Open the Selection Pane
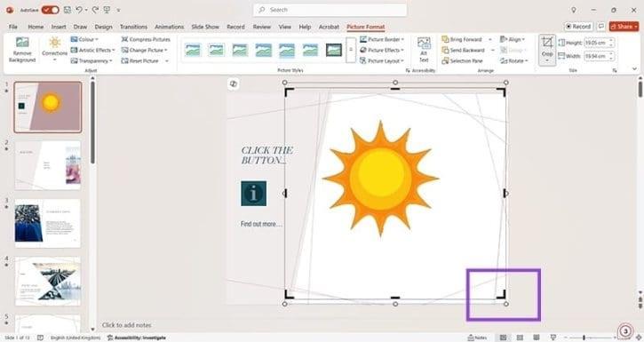 (462, 60)
